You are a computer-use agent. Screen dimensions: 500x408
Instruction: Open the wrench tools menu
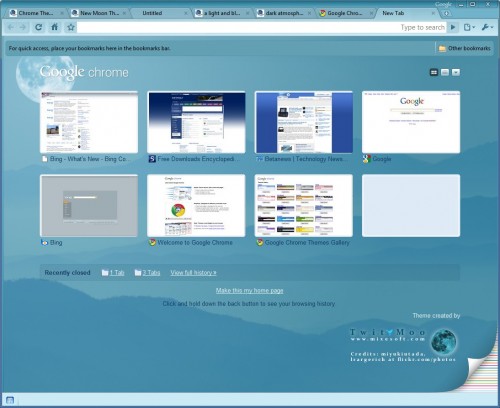(487, 27)
